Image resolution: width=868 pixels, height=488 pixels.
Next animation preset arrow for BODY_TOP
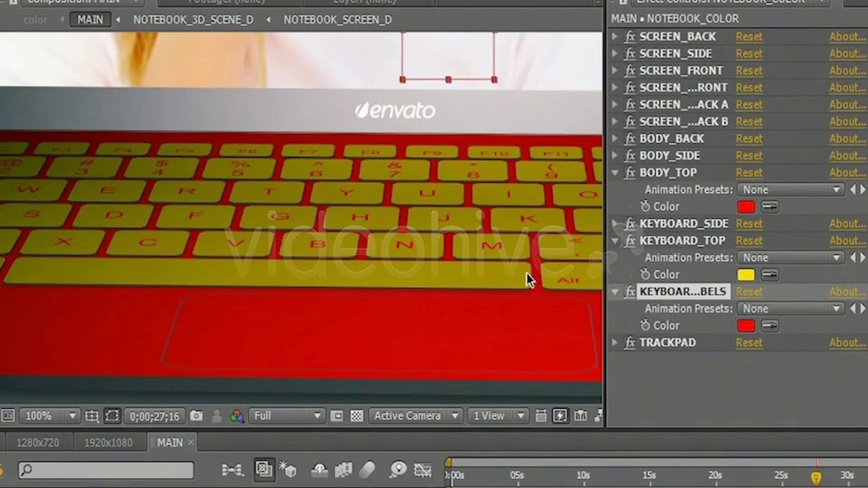coord(863,190)
